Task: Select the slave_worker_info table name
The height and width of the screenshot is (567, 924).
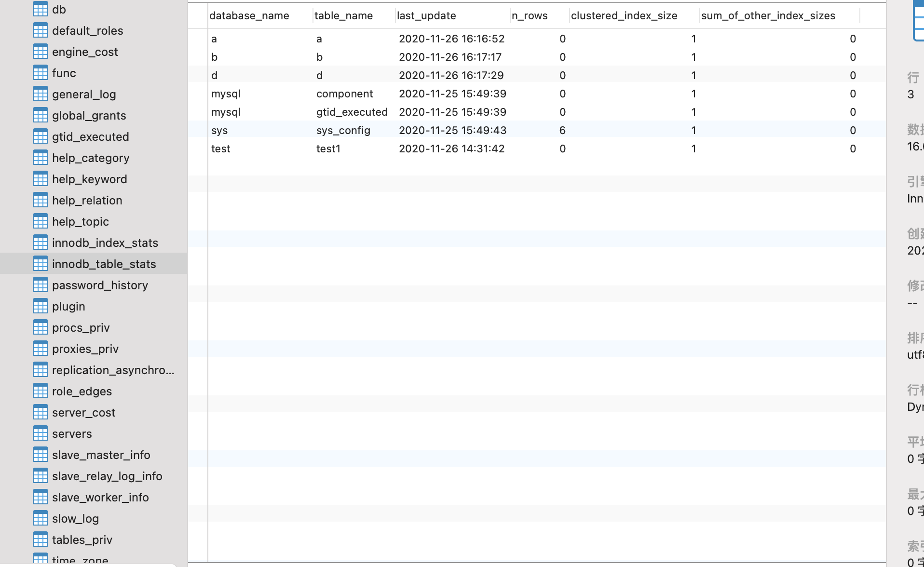Action: click(100, 497)
